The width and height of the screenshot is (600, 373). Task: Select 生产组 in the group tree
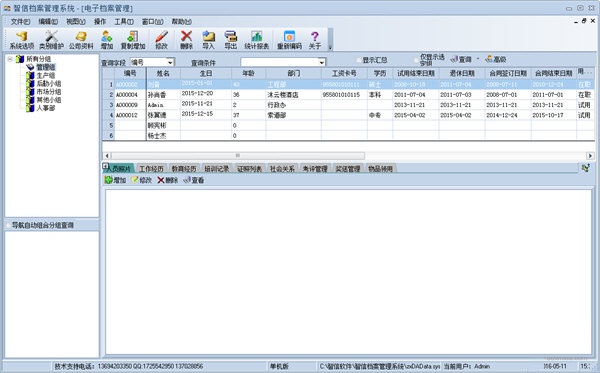[46, 75]
